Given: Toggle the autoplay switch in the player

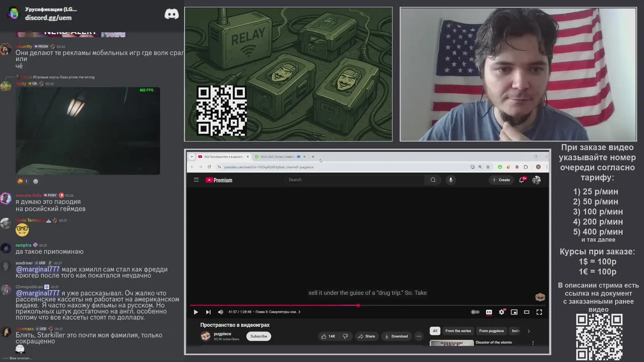Looking at the screenshot, I should click(x=475, y=312).
